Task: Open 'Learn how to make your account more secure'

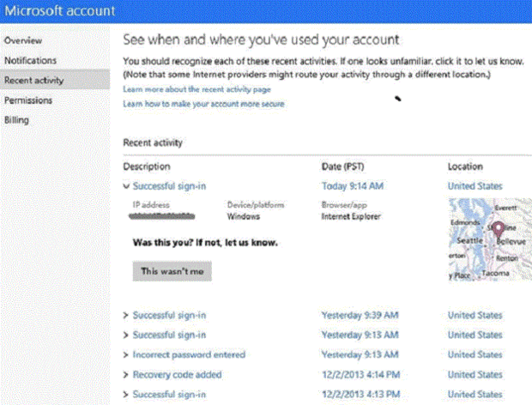Action: (203, 104)
